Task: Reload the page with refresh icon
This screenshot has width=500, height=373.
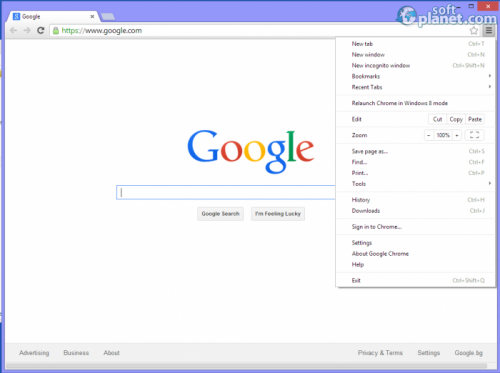Action: [41, 30]
